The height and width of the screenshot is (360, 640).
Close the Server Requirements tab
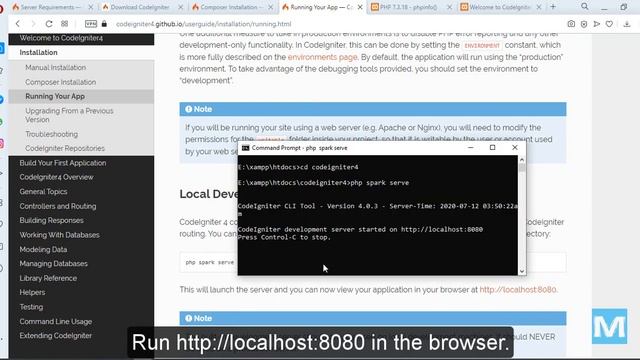tap(91, 7)
